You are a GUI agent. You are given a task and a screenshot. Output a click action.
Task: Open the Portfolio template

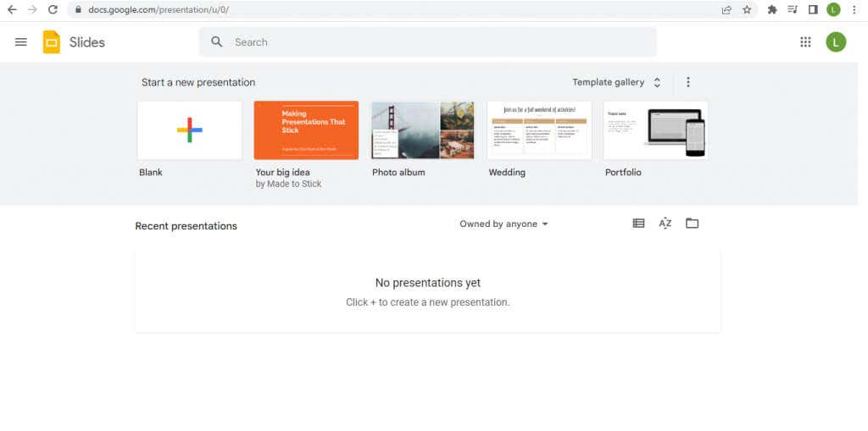point(655,130)
